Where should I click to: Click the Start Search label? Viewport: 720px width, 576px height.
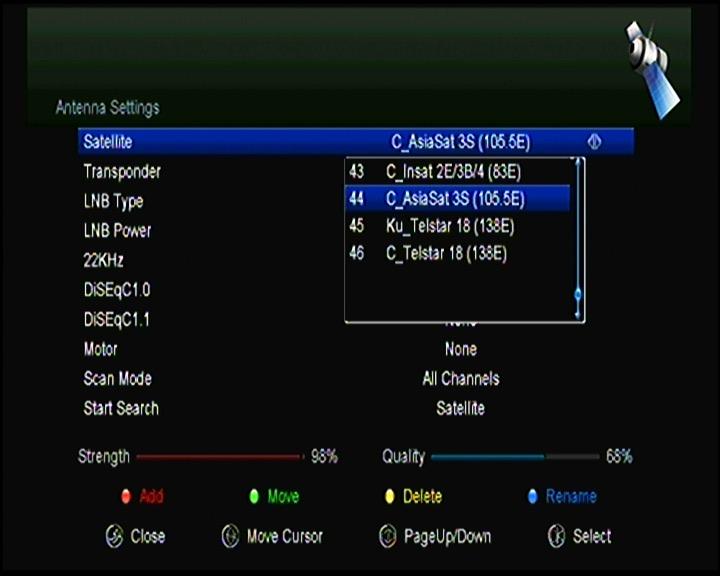(121, 408)
